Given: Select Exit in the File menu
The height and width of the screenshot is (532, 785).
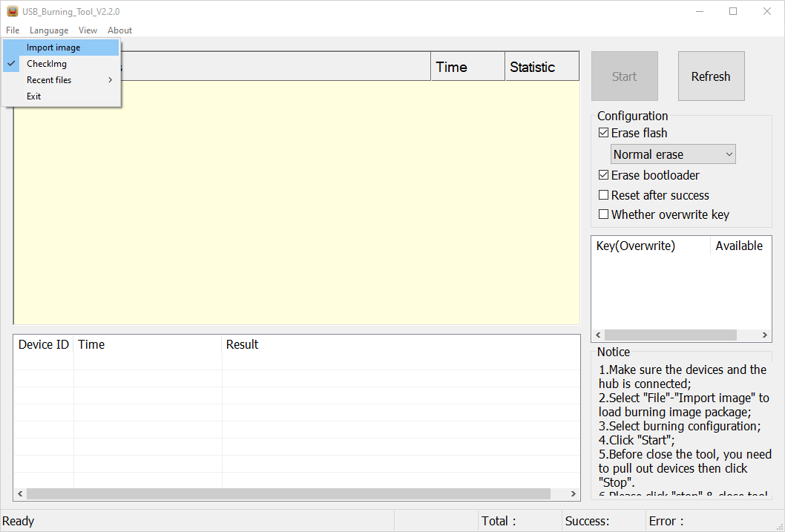Looking at the screenshot, I should (x=61, y=96).
